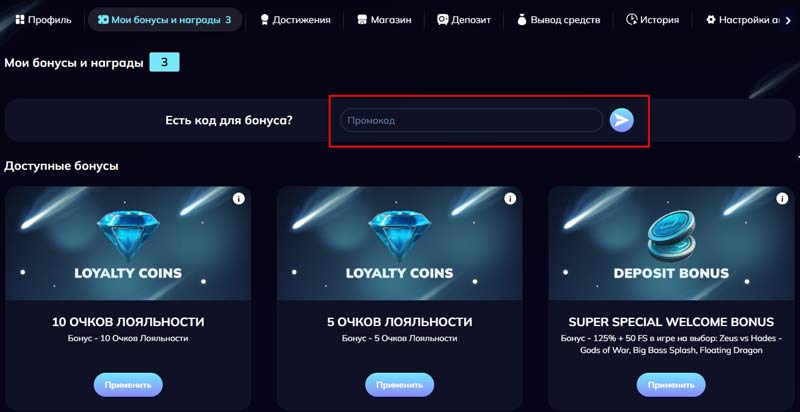The image size is (800, 412).
Task: View the История tab
Action: [x=652, y=19]
